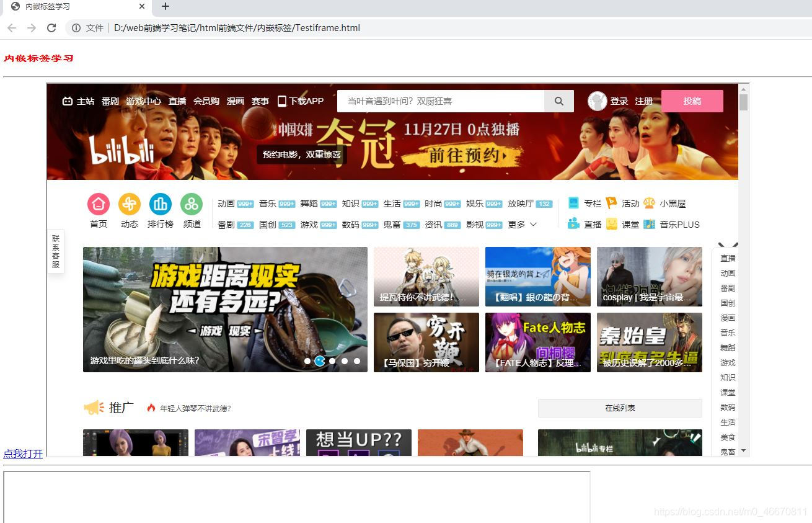812x523 pixels.
Task: Click the 下载APP phone icon link
Action: click(x=301, y=101)
